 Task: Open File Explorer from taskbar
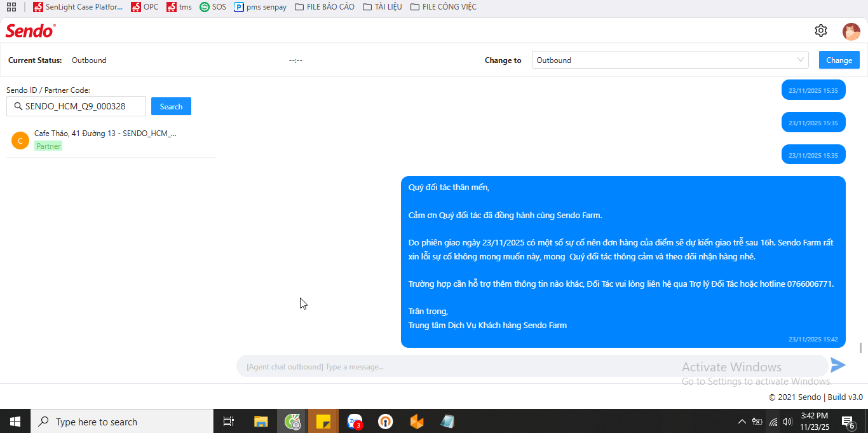click(x=261, y=421)
